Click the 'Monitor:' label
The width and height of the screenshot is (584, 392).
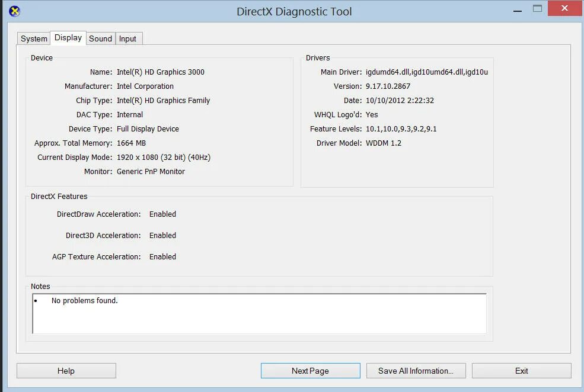pyautogui.click(x=98, y=172)
